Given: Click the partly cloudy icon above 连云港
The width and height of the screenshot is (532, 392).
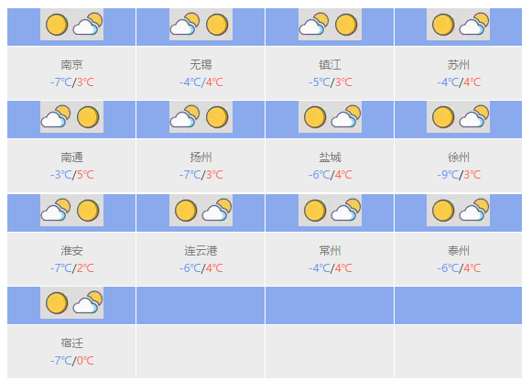Looking at the screenshot, I should click(x=217, y=210).
